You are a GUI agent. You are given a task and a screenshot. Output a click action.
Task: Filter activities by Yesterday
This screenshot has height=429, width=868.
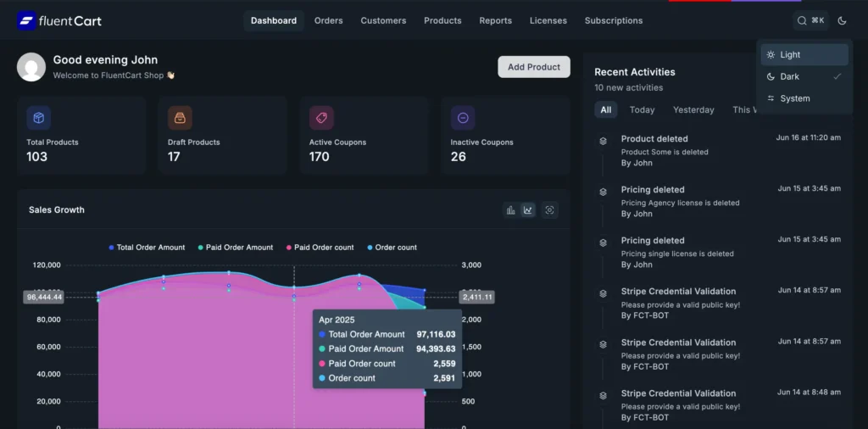coord(693,109)
